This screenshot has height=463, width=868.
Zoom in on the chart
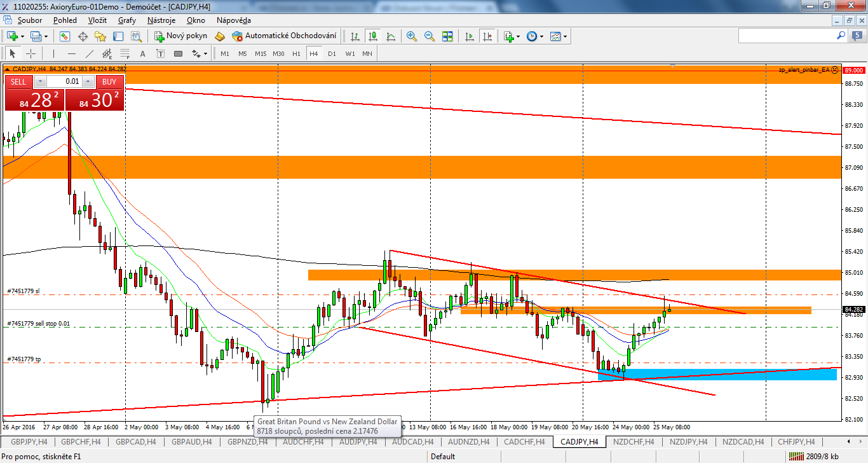(x=412, y=36)
